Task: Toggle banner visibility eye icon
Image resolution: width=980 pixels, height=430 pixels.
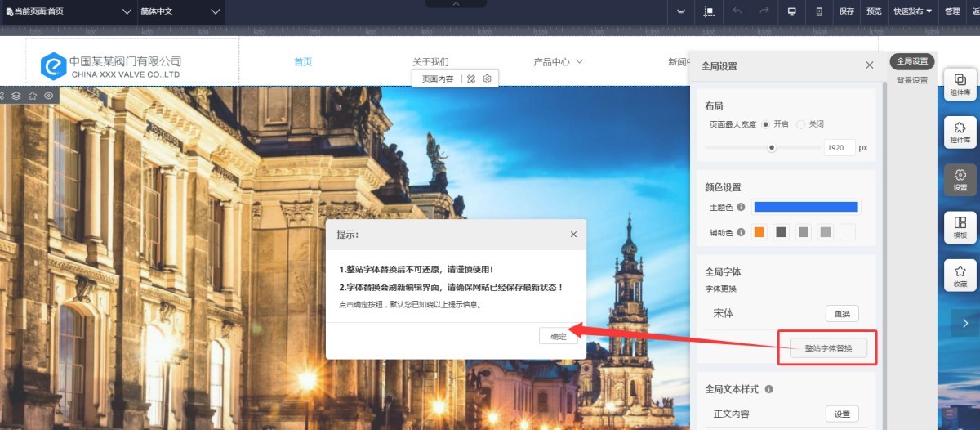Action: click(x=49, y=96)
